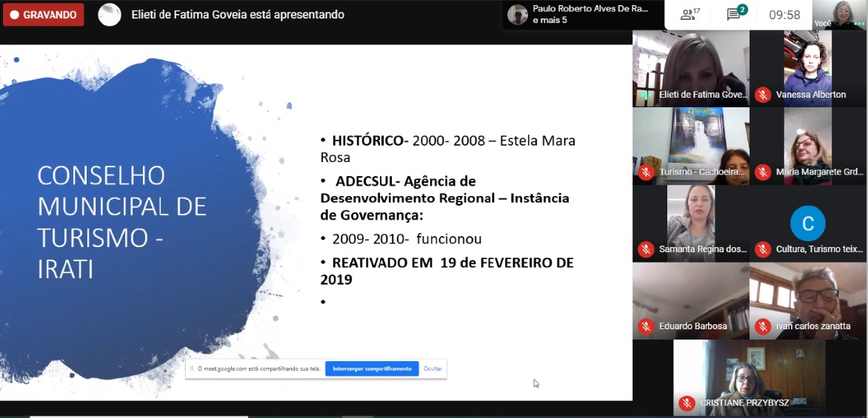Click the 'ADECSUL- Agência de Desenvolvimento Regional' bullet
Screen dimensions: 868x418
pyautogui.click(x=444, y=198)
